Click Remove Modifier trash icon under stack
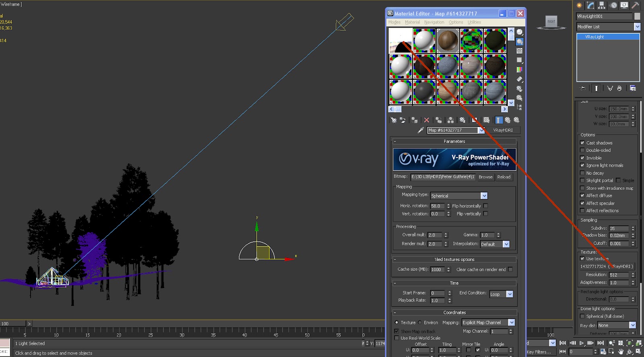 [619, 88]
